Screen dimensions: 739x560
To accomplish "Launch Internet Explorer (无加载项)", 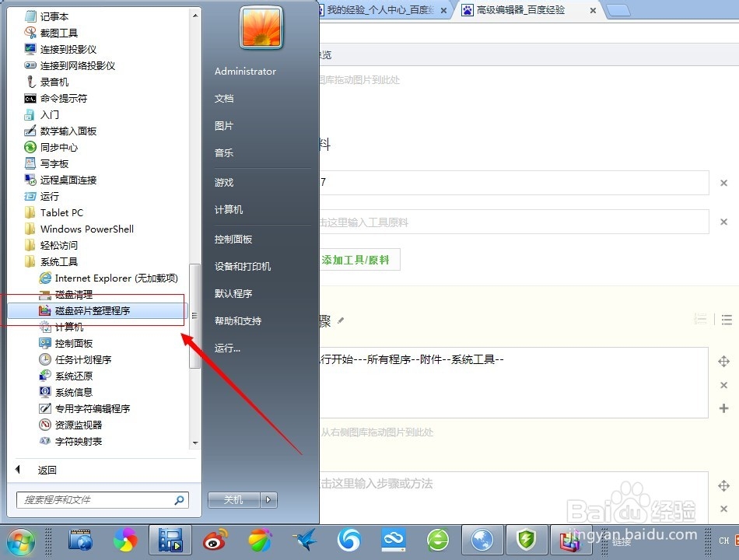I will [x=108, y=278].
